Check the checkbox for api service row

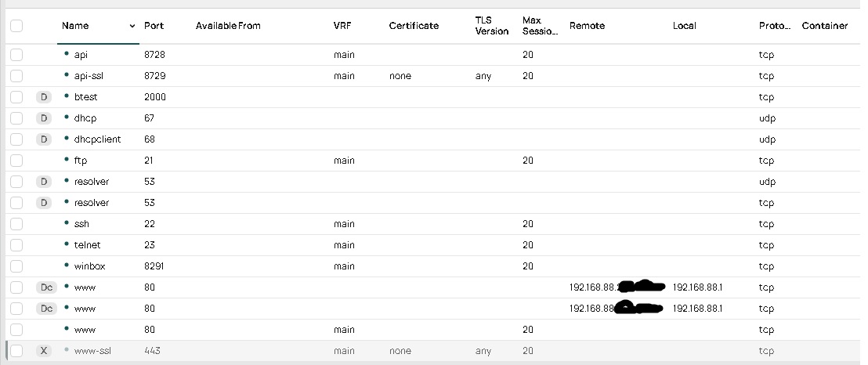coord(17,55)
